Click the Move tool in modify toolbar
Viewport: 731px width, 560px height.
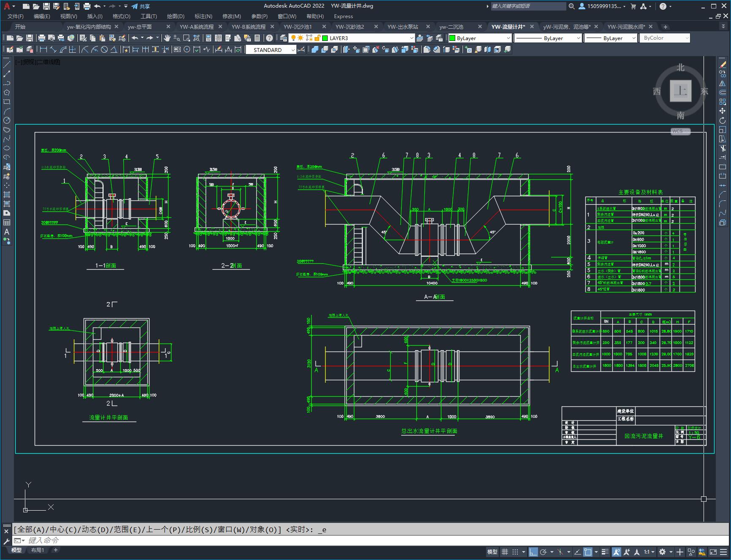[x=723, y=111]
